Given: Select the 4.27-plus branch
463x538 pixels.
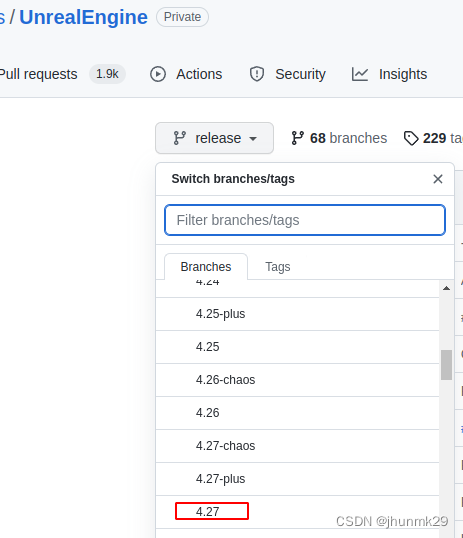Looking at the screenshot, I should [298, 479].
